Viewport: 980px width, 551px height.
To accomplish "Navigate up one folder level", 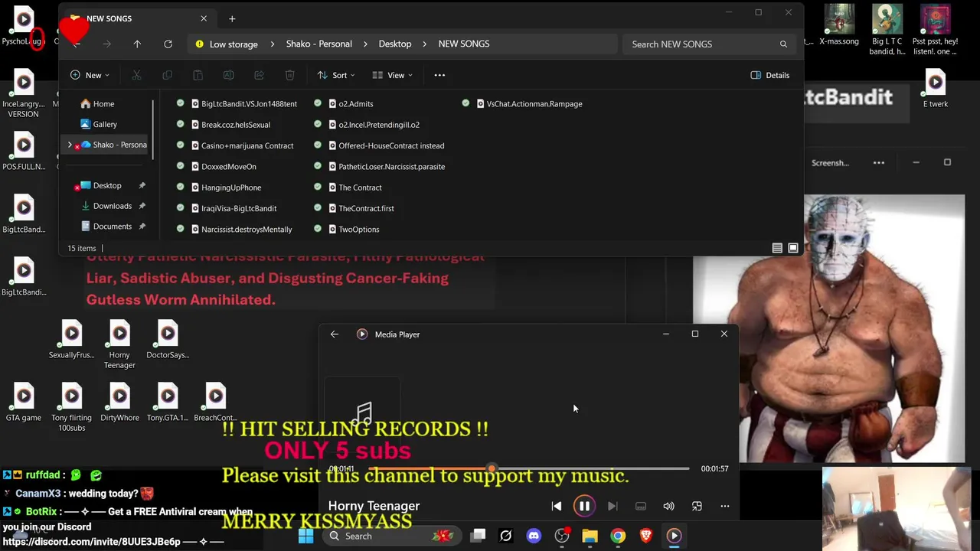I will coord(137,44).
